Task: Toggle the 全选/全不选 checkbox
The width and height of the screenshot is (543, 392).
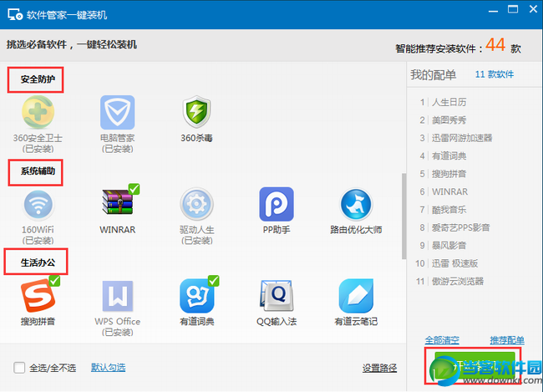Action: click(x=19, y=368)
